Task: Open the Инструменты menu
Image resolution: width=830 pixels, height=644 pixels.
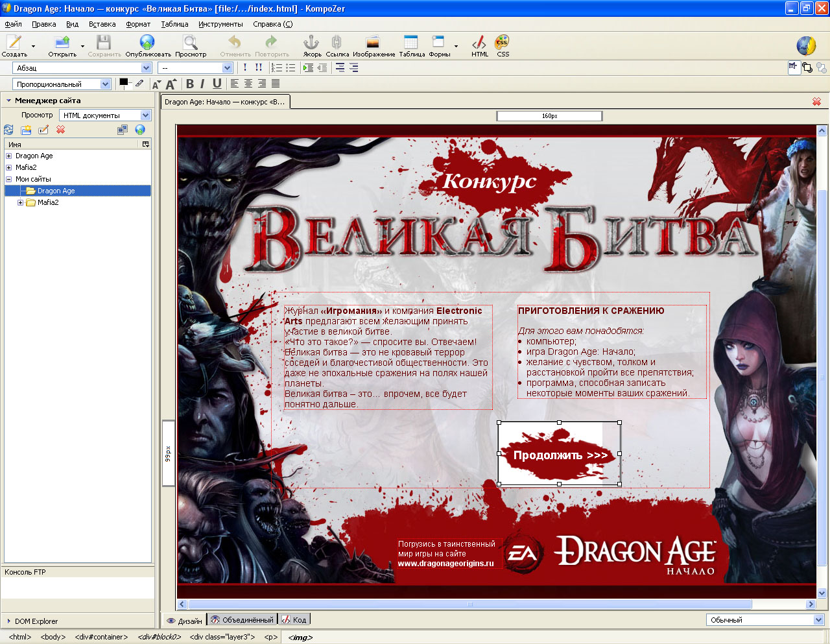Action: click(220, 24)
